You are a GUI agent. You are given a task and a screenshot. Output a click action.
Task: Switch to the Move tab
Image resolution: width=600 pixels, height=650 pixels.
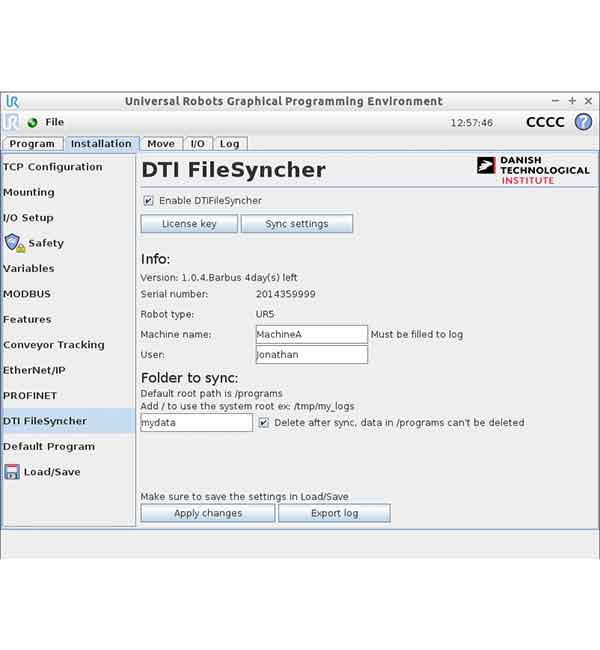click(161, 144)
